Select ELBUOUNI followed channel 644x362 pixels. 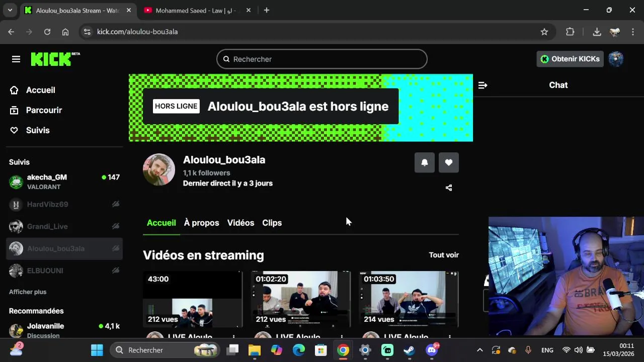coord(64,270)
